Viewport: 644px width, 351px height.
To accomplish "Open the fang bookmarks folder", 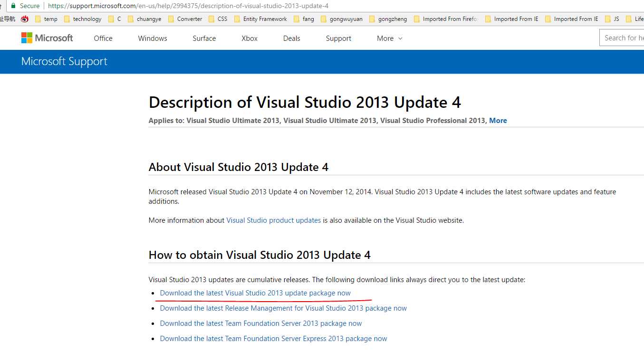I will tap(304, 19).
